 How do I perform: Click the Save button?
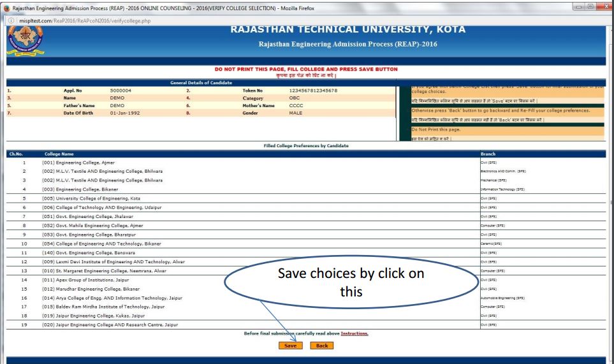(x=289, y=346)
